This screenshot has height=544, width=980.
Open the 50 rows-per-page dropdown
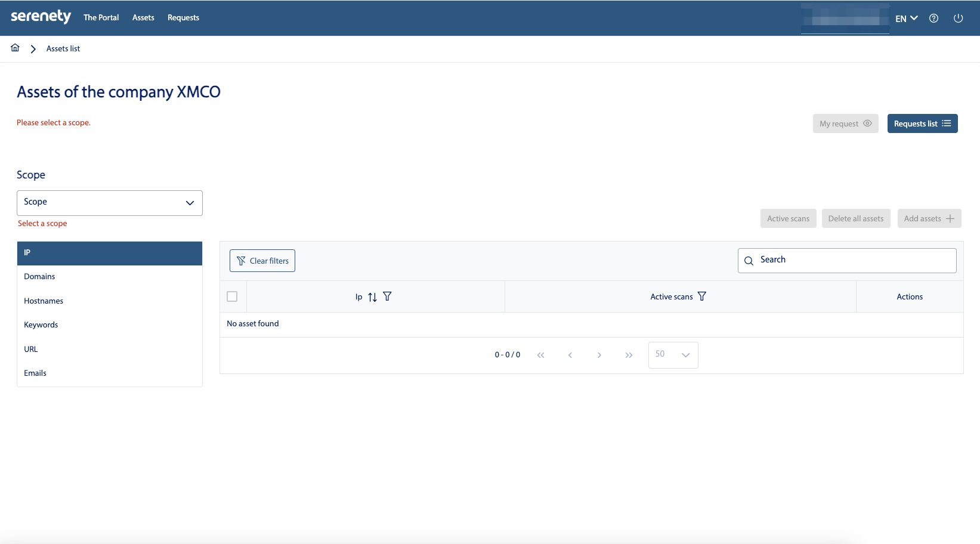[x=673, y=355]
